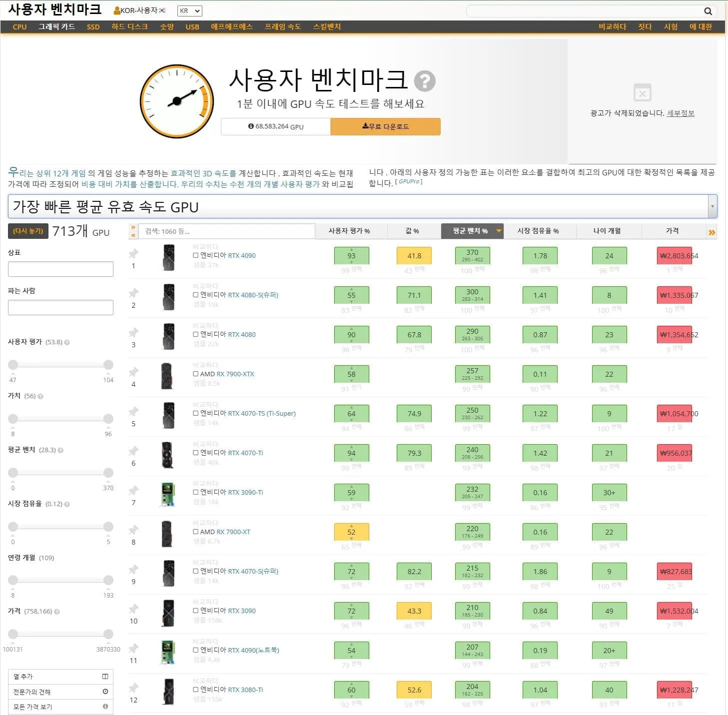Open the RTX 4070-S (Super) link
The width and height of the screenshot is (728, 715).
[x=253, y=571]
